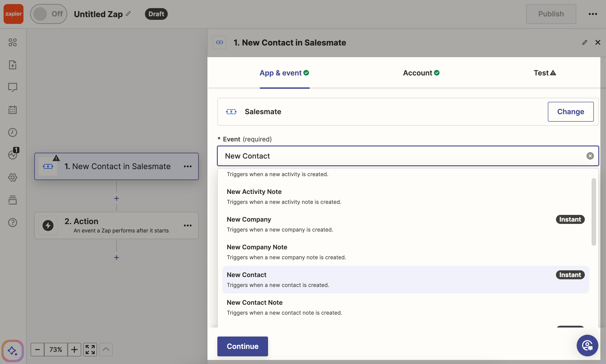Select the 2. Action step card
Image resolution: width=606 pixels, height=364 pixels.
coord(116,225)
